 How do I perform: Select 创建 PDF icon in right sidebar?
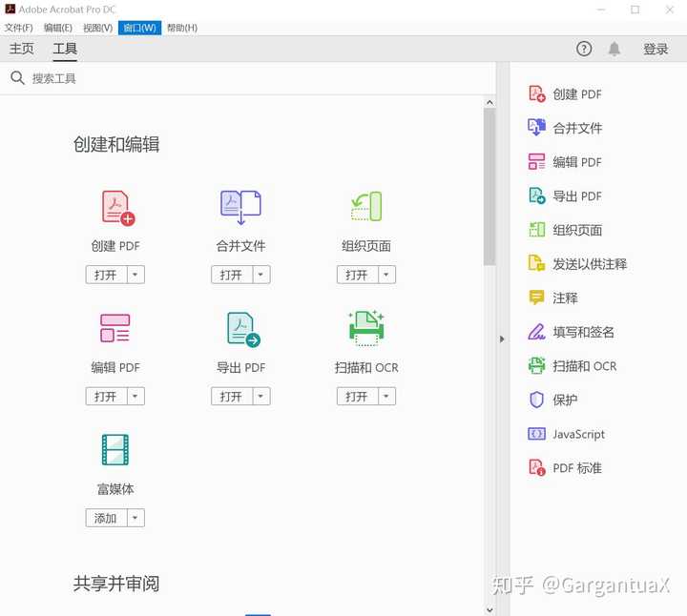[x=536, y=93]
